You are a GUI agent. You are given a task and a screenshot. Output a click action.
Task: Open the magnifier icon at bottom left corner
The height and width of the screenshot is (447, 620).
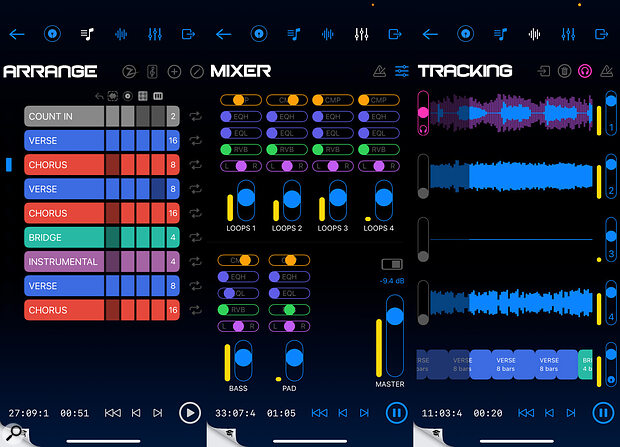(x=14, y=433)
